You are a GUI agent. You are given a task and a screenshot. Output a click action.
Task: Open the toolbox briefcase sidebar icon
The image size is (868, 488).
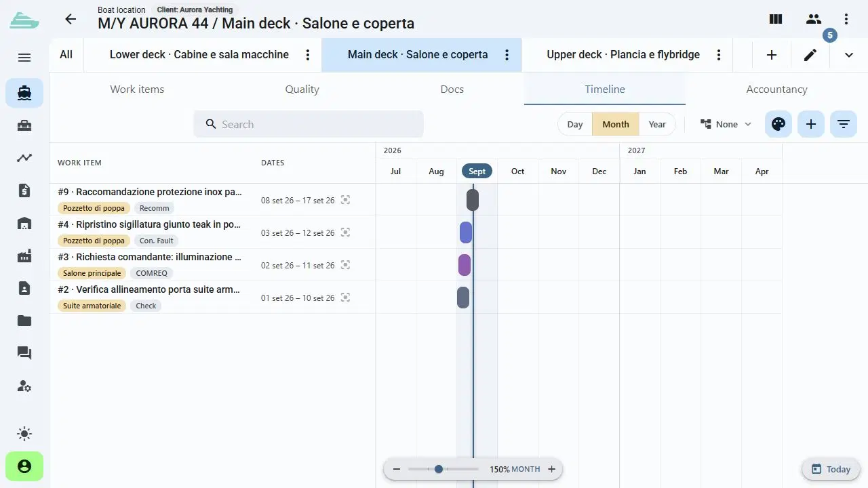coord(24,125)
